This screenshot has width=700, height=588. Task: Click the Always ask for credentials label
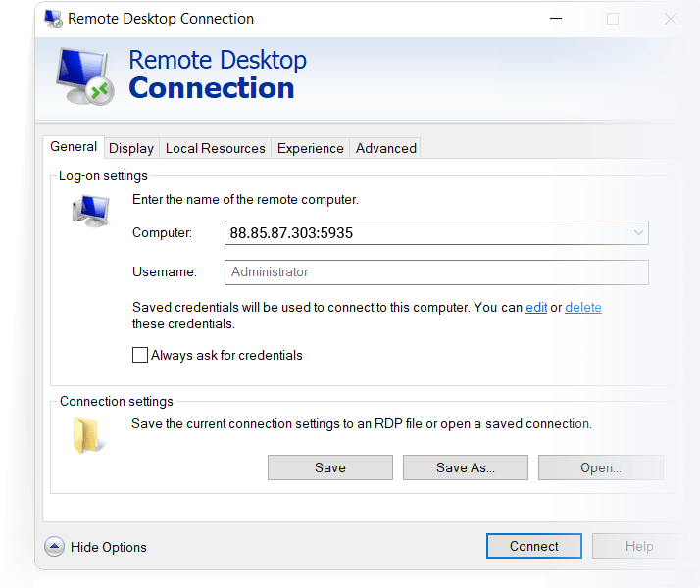pyautogui.click(x=226, y=355)
